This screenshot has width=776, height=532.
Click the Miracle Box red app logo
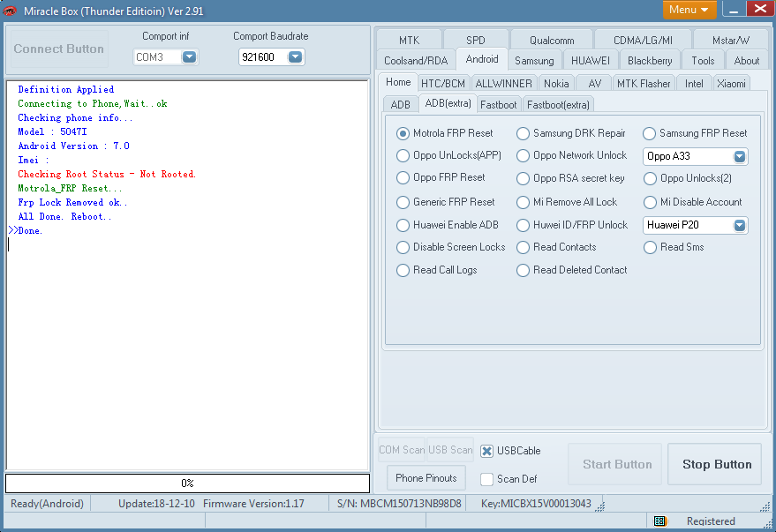click(10, 11)
